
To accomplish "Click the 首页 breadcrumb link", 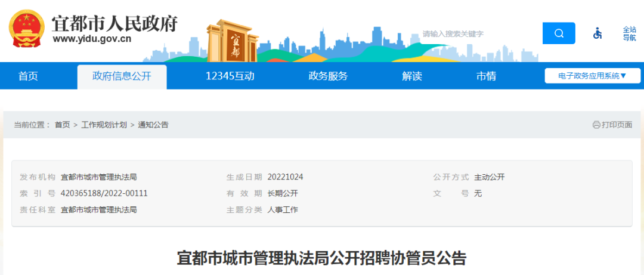I will (x=62, y=125).
